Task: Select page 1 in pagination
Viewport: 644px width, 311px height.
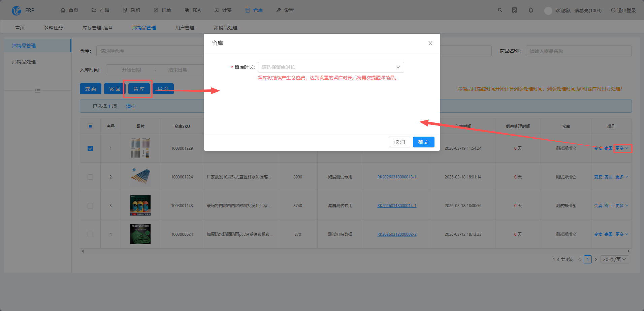Action: 588,259
